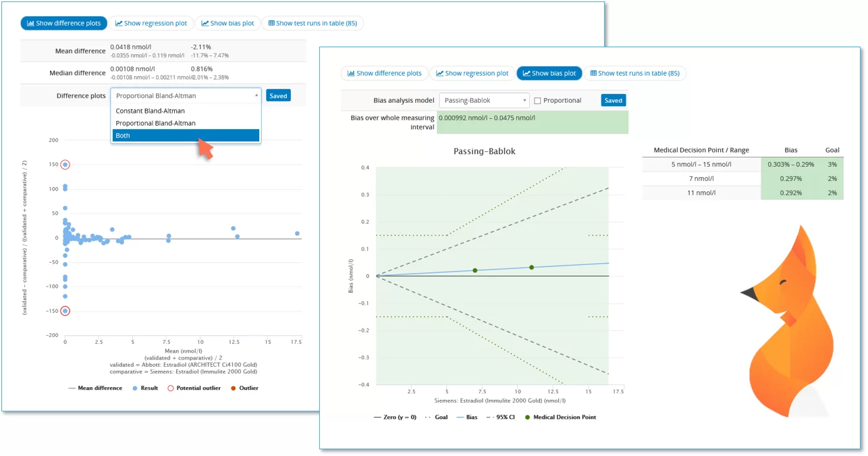Open Show test runs in table in left panel
Viewport: 868px width, 456px height.
coord(313,23)
